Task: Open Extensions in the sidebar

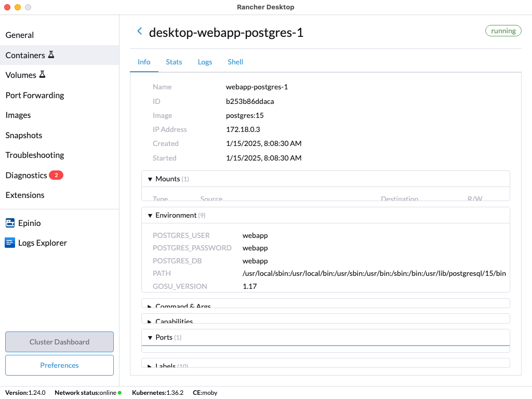Action: [x=59, y=195]
